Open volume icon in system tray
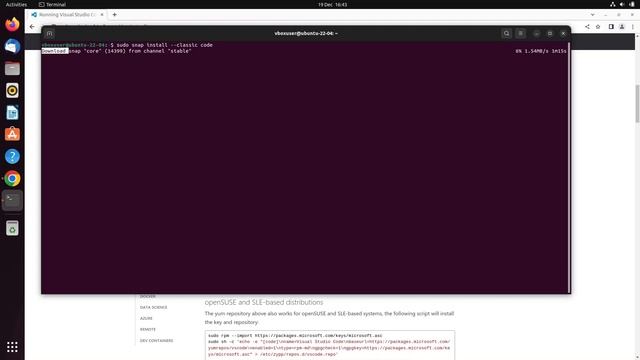Viewport: 640px width, 360px height. pos(622,4)
